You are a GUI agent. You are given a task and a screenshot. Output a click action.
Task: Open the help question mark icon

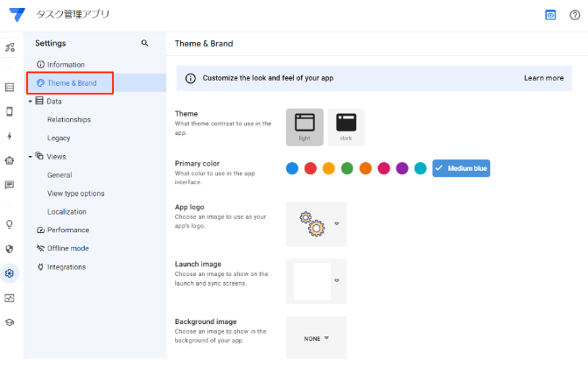pyautogui.click(x=575, y=15)
